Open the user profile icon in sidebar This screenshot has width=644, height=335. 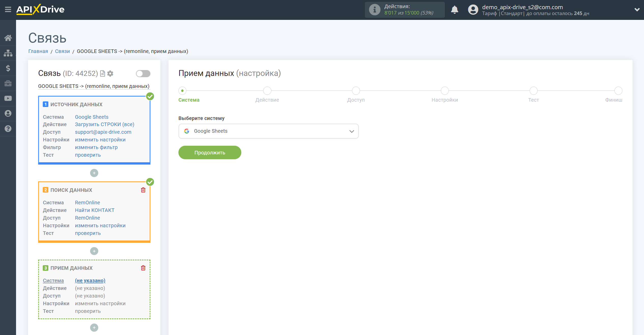click(x=8, y=113)
